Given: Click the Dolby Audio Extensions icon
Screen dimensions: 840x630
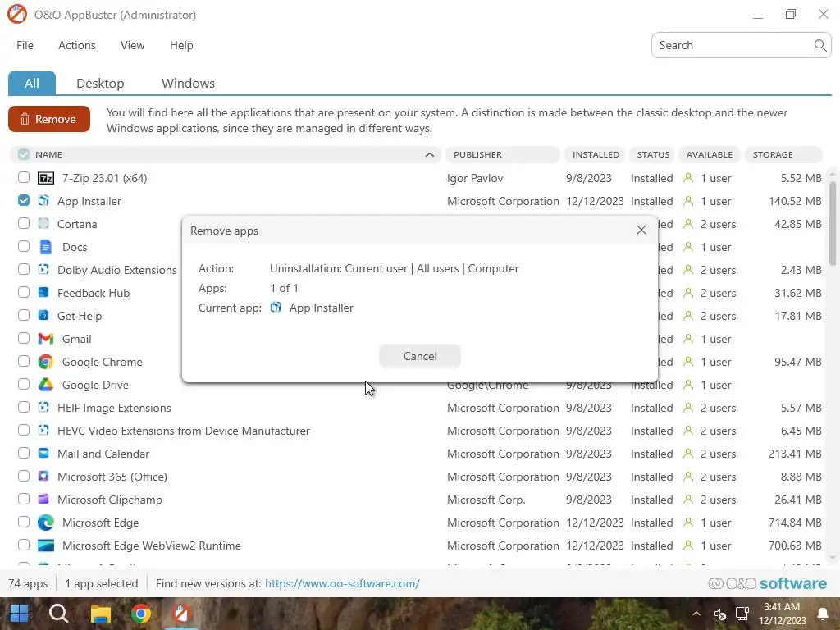Looking at the screenshot, I should point(43,269).
